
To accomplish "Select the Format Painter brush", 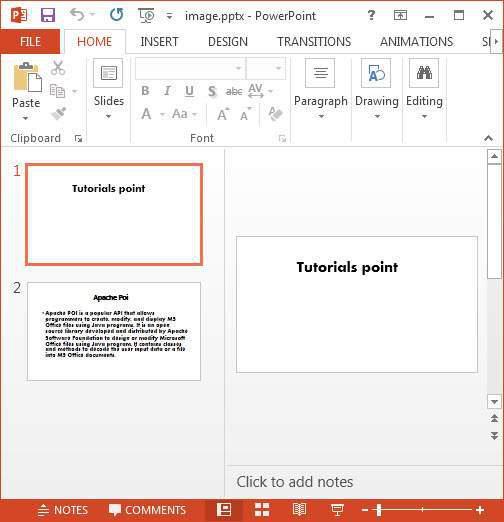I will pos(59,113).
